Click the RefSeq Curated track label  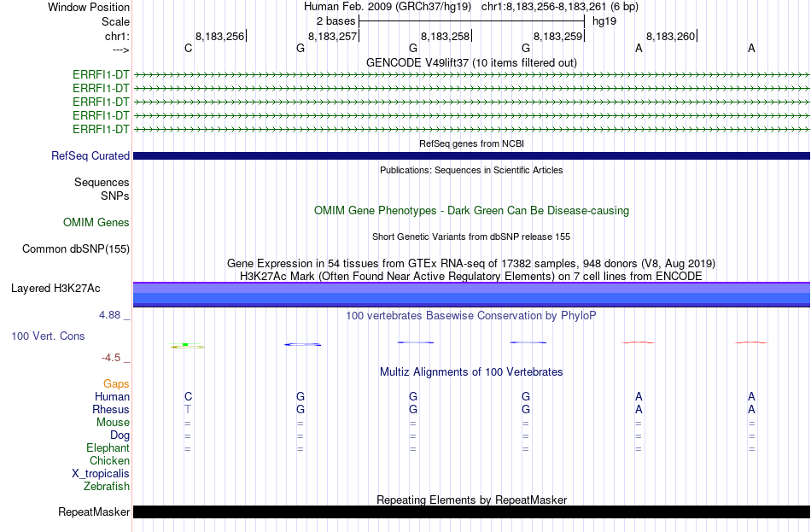tap(90, 155)
